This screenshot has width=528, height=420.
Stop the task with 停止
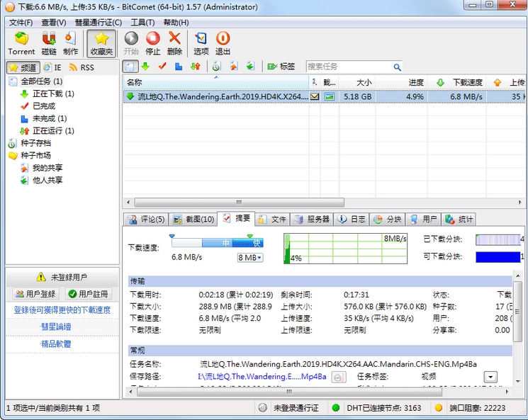point(153,43)
